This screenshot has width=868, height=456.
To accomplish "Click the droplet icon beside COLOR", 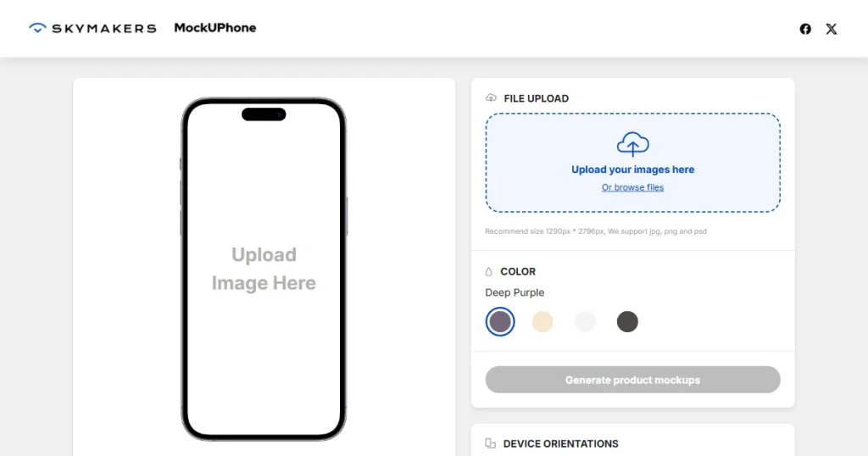I will point(488,272).
